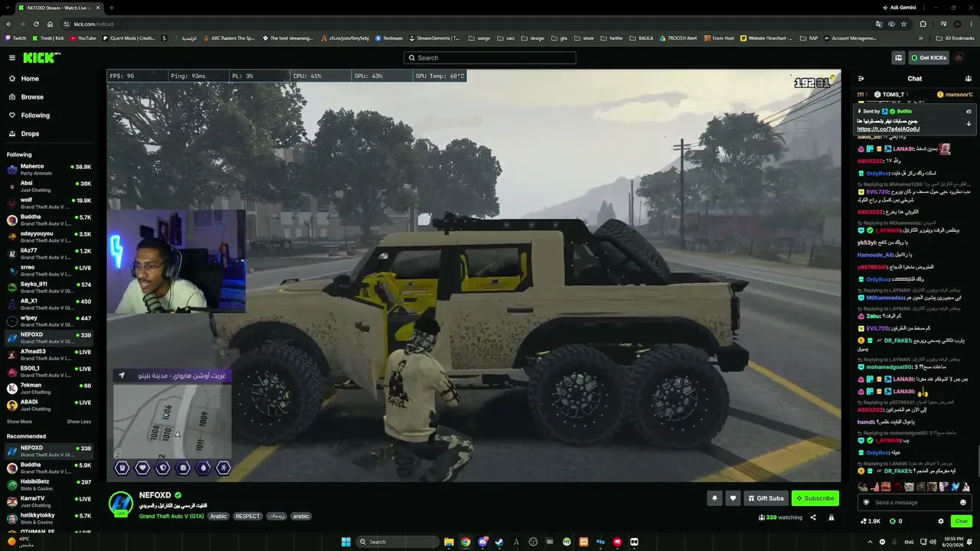980x551 pixels.
Task: Click the green Subscribe button
Action: 815,498
